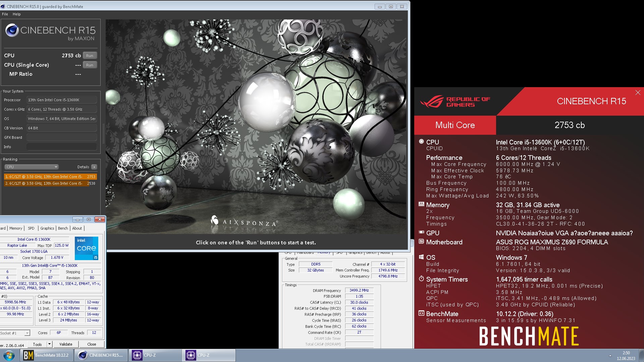Click the core speed value 5998.56 MHz
The width and height of the screenshot is (644, 362).
(15, 302)
